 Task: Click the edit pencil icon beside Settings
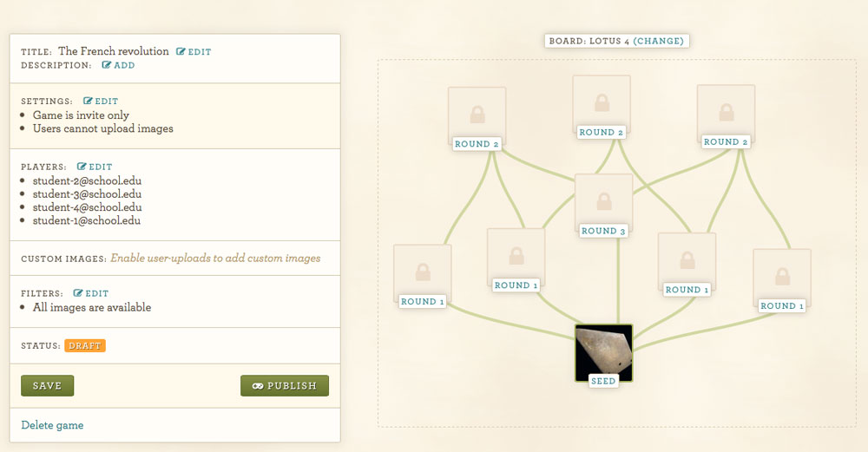coord(88,101)
